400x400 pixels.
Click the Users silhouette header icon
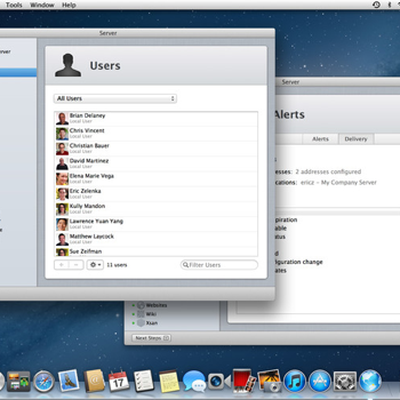click(x=68, y=65)
